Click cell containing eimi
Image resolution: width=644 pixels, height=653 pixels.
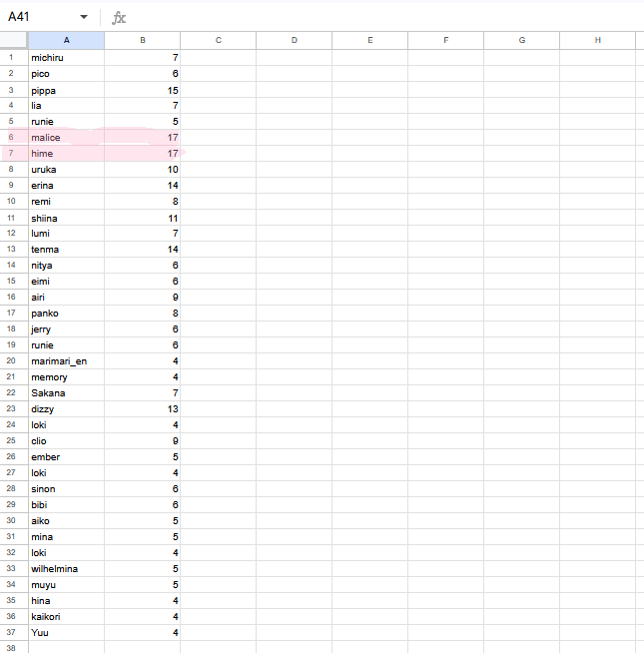66,282
